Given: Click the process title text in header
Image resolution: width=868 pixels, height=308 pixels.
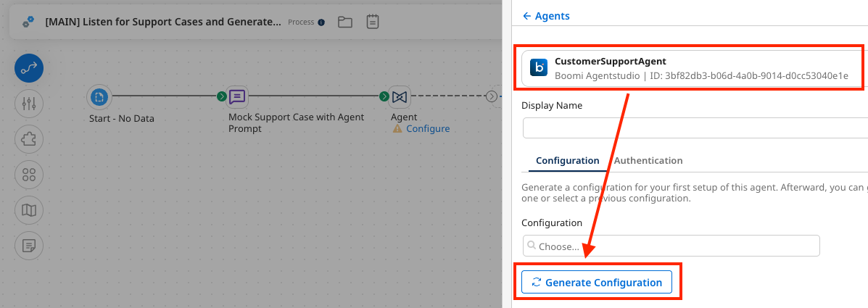Looking at the screenshot, I should [x=162, y=22].
